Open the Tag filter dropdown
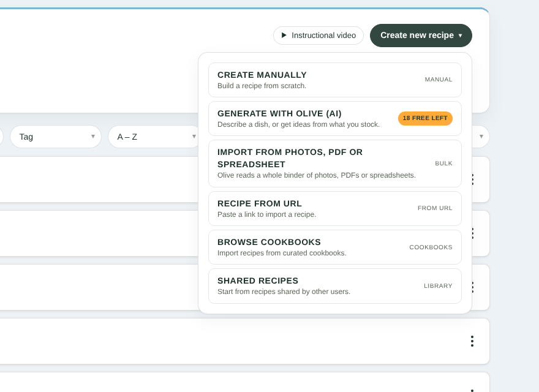Image resolution: width=539 pixels, height=392 pixels. tap(56, 137)
